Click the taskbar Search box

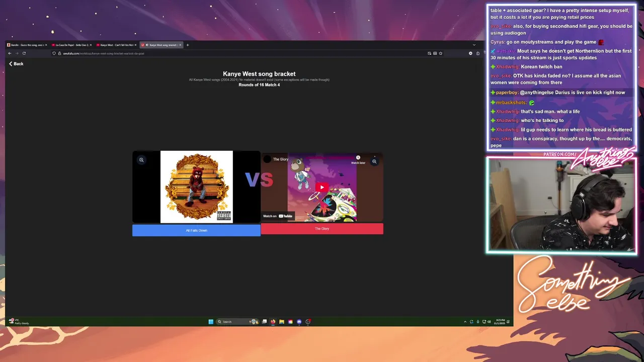click(238, 322)
